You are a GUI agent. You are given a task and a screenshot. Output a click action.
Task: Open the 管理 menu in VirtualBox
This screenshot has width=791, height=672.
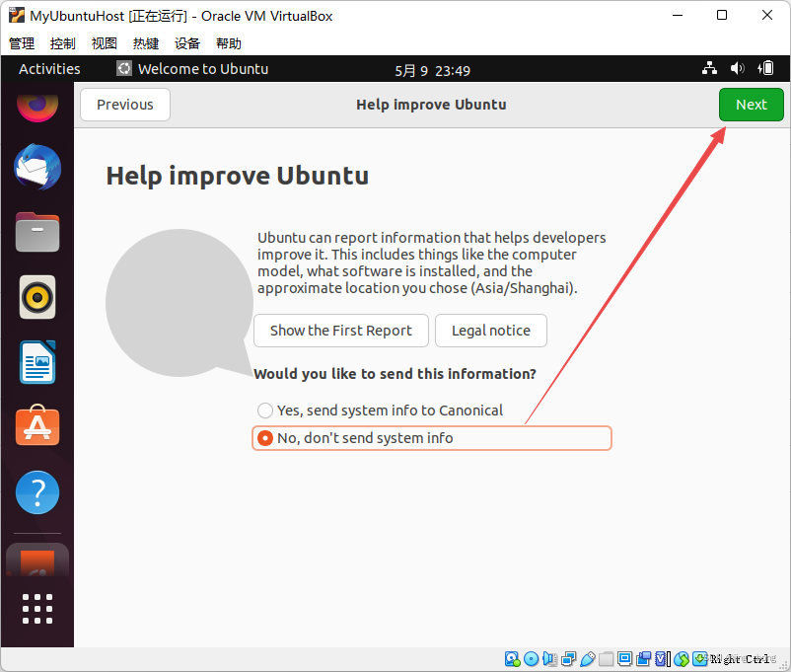[22, 43]
